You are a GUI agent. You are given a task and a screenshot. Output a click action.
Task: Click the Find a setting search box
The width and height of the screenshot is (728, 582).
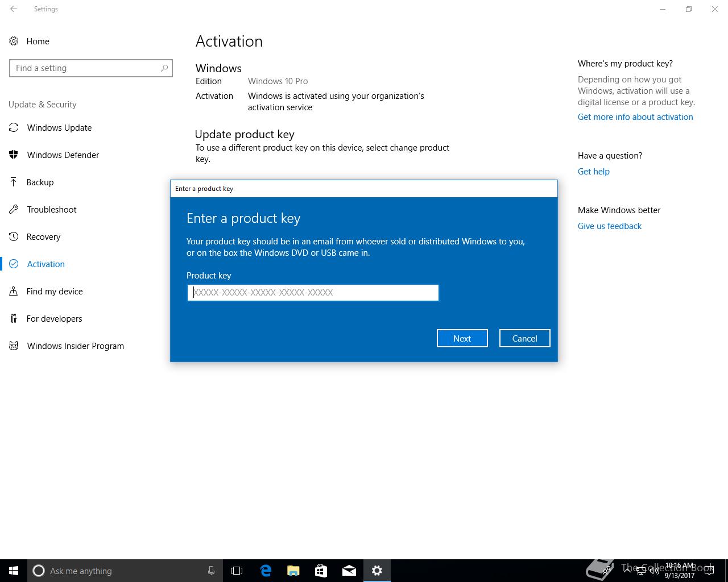coord(91,68)
